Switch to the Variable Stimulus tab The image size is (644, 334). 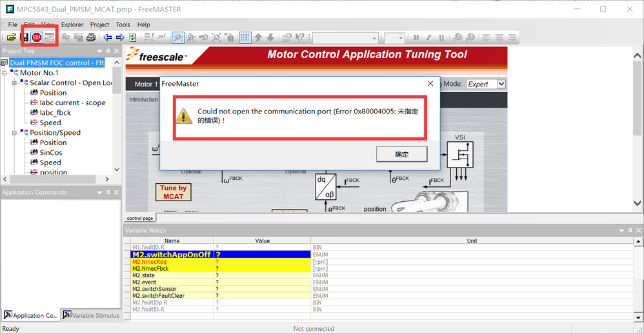(91, 315)
